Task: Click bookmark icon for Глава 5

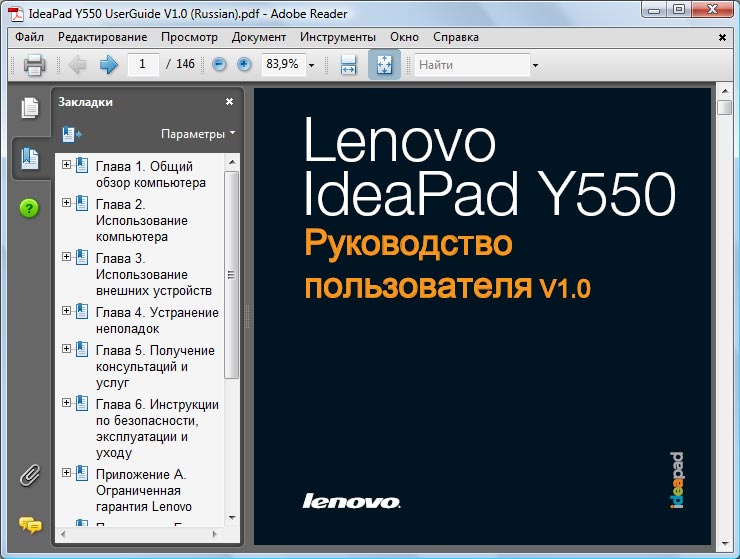Action: tap(82, 349)
